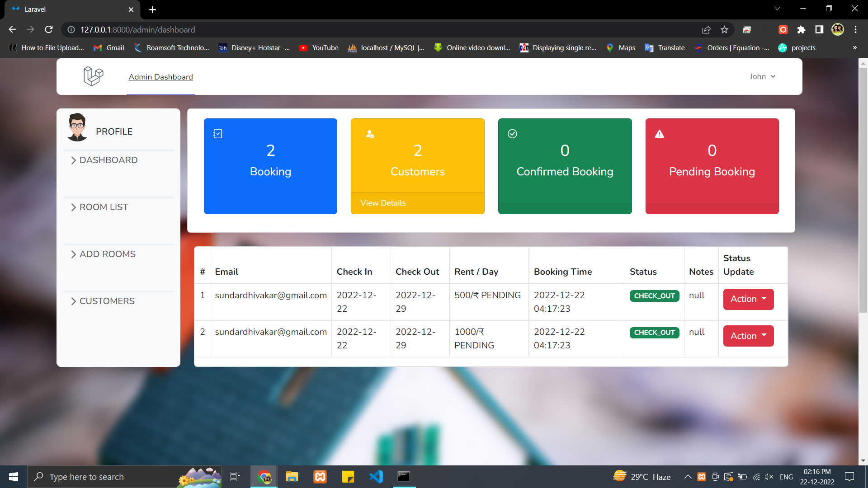The height and width of the screenshot is (488, 868).
Task: Click the Admin Dashboard navigation link
Action: [160, 77]
